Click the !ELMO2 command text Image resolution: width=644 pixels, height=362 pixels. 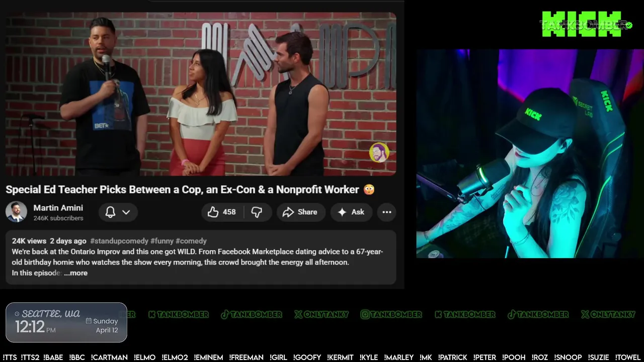pyautogui.click(x=175, y=357)
